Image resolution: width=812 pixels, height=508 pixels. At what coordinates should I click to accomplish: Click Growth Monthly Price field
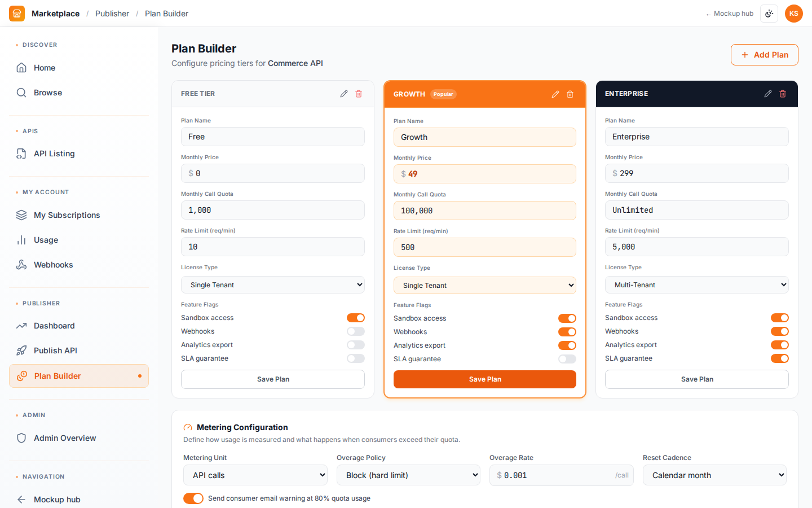[485, 174]
